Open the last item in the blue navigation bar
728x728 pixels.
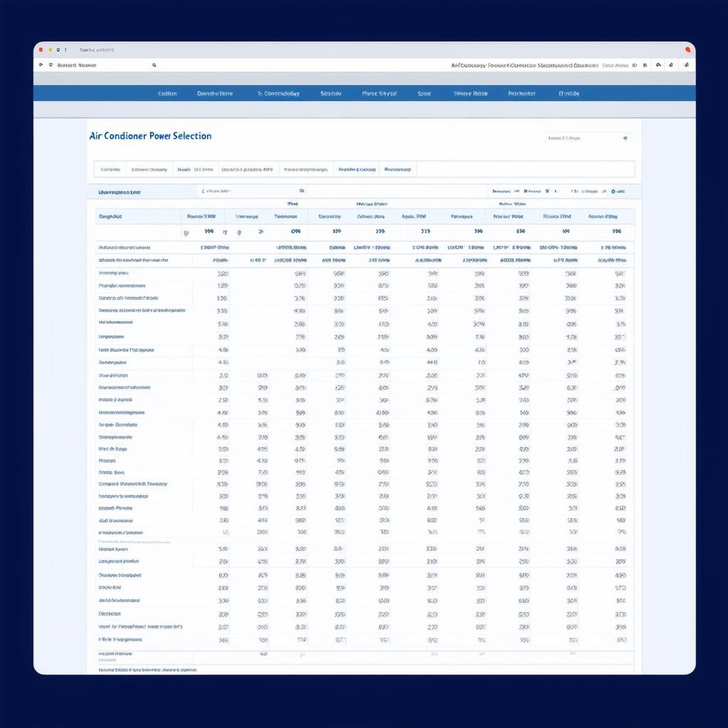(569, 94)
